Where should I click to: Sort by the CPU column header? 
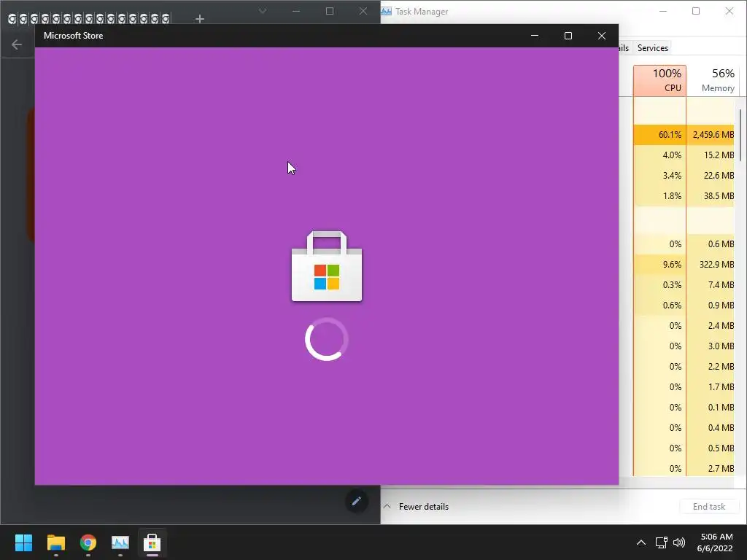coord(659,80)
